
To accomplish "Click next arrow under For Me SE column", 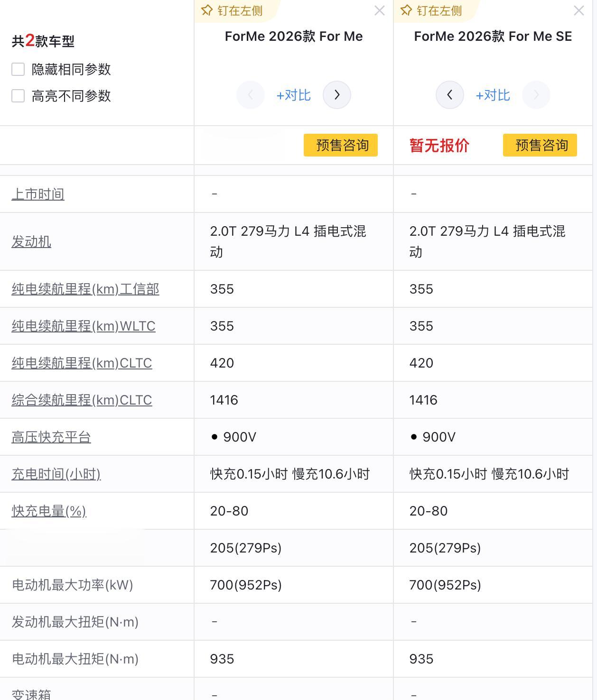I will click(x=536, y=95).
